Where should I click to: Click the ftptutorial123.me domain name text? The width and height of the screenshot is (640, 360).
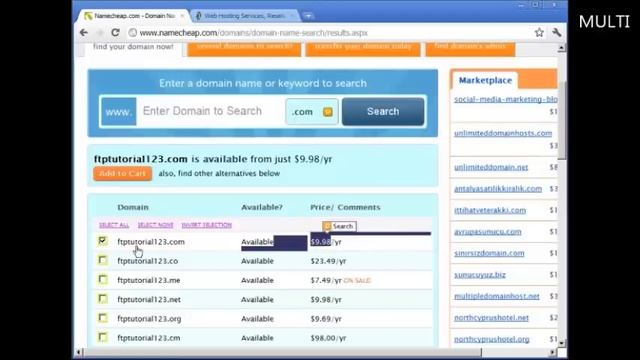[x=149, y=280]
